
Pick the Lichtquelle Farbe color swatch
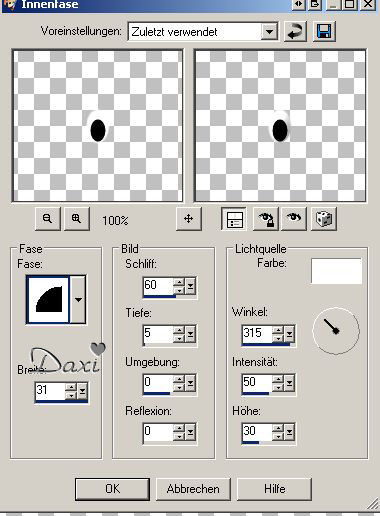pyautogui.click(x=336, y=271)
